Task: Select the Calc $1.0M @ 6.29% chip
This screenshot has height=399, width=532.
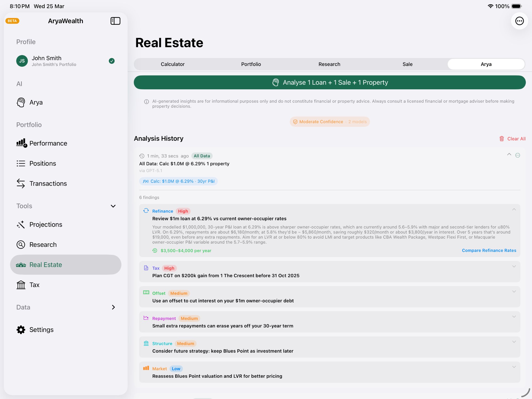Action: click(178, 181)
